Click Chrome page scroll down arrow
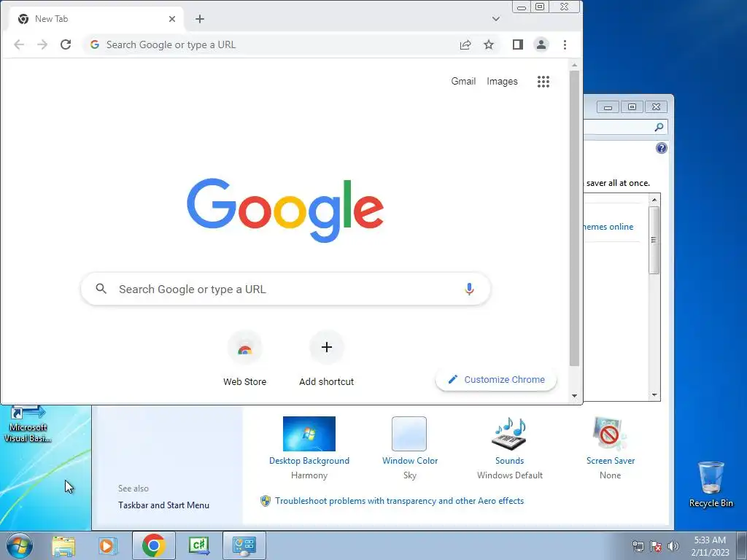Viewport: 747px width, 560px height. 575,396
